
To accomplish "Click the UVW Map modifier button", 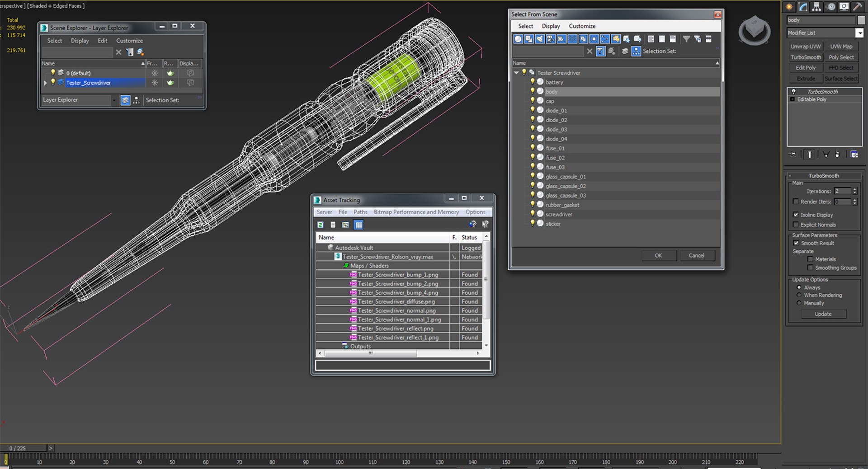I will click(841, 47).
